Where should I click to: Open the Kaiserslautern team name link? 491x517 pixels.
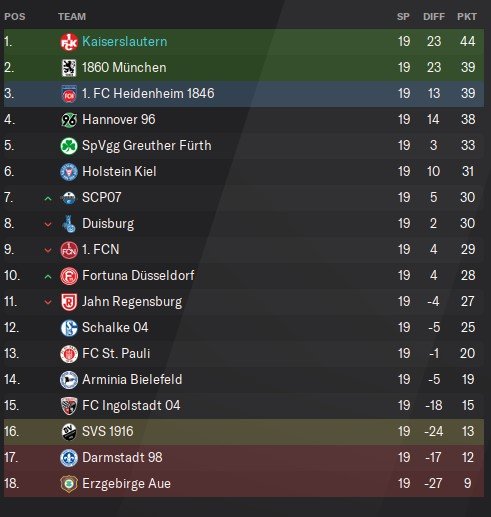pos(125,42)
